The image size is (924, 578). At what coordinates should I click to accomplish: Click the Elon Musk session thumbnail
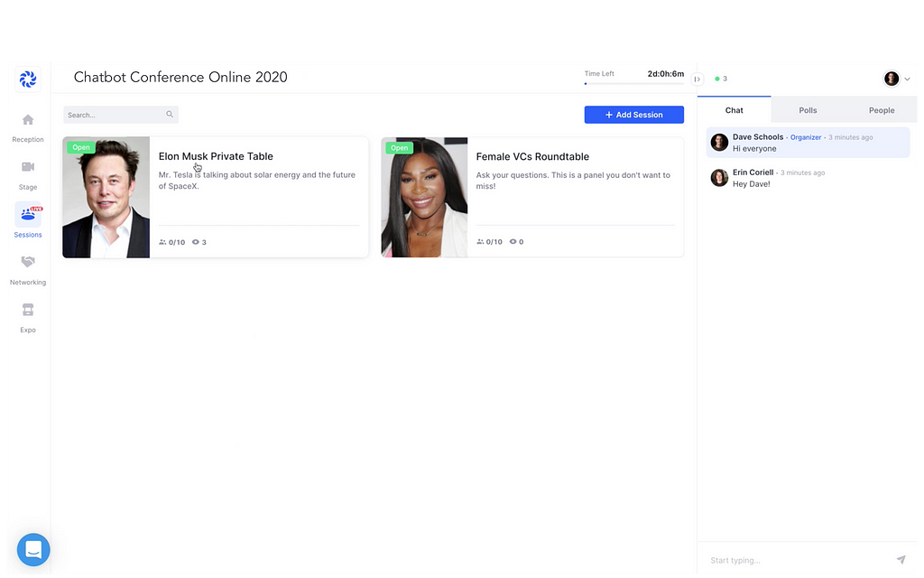(106, 198)
